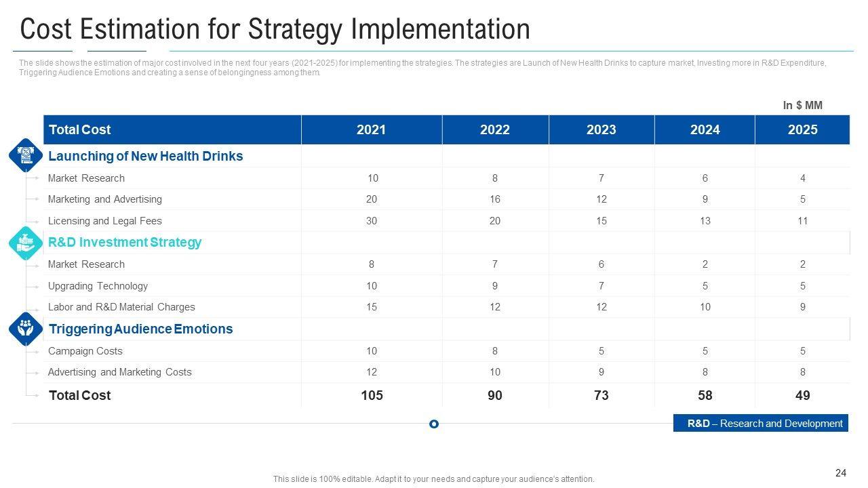Screen dimensions: 868x488
Task: Click the circle marker on the bottom divider line
Action: coord(434,424)
